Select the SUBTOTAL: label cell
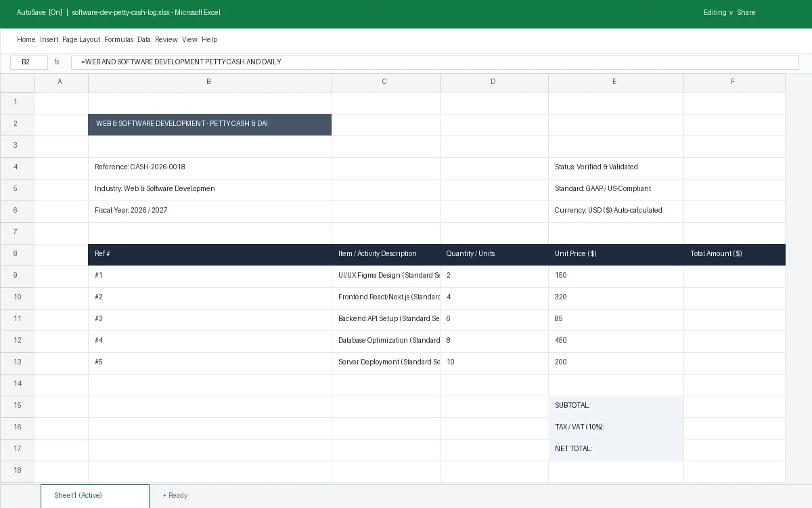The height and width of the screenshot is (508, 812). (616, 406)
